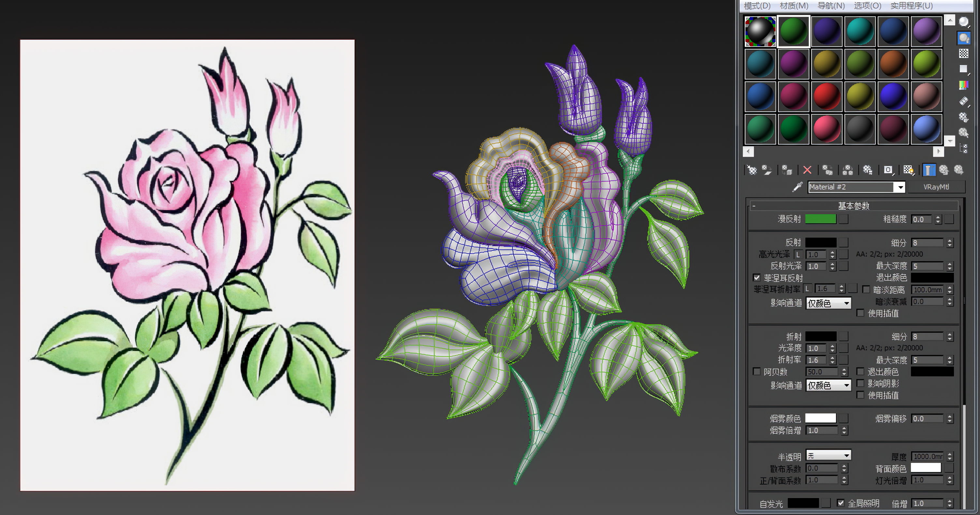Click red X Reset Map icon

click(807, 170)
